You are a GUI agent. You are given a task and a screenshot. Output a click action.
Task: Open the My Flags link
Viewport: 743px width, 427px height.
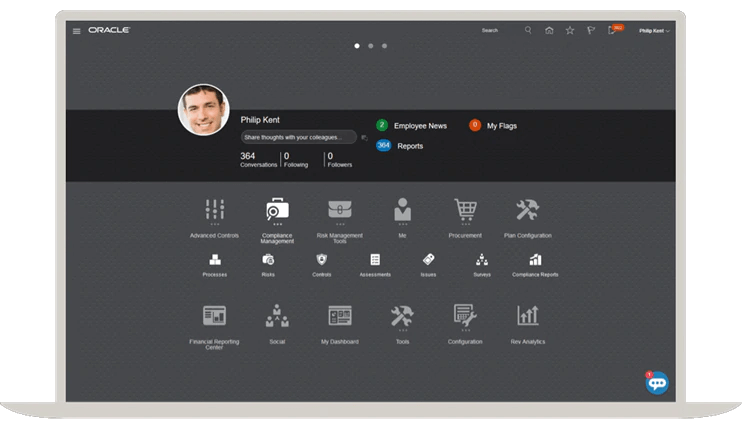[x=501, y=126]
